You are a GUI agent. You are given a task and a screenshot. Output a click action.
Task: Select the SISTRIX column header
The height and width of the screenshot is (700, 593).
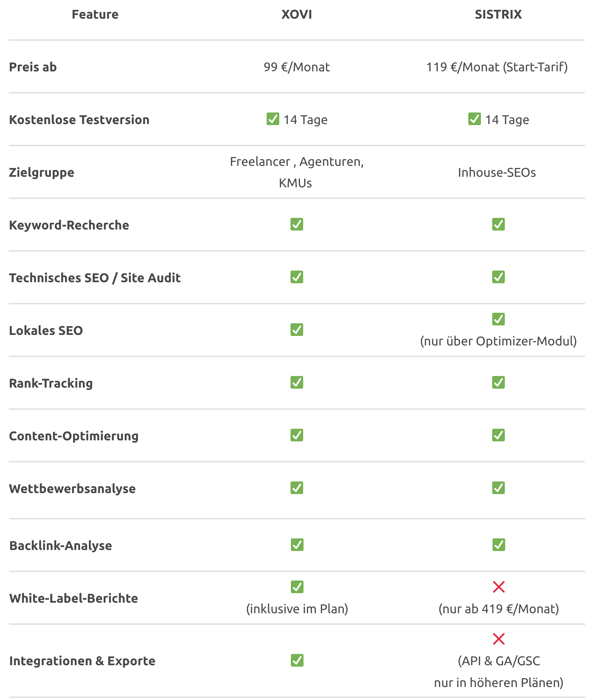coord(498,14)
